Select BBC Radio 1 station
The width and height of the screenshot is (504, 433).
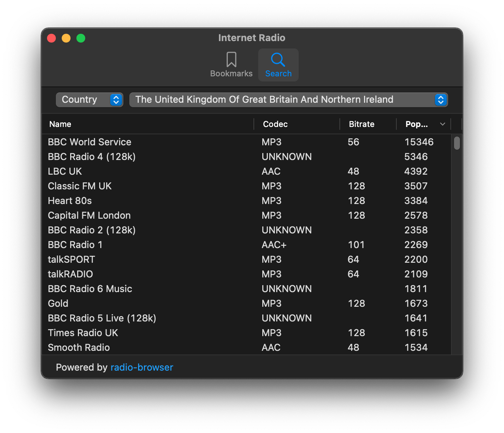tap(246, 245)
